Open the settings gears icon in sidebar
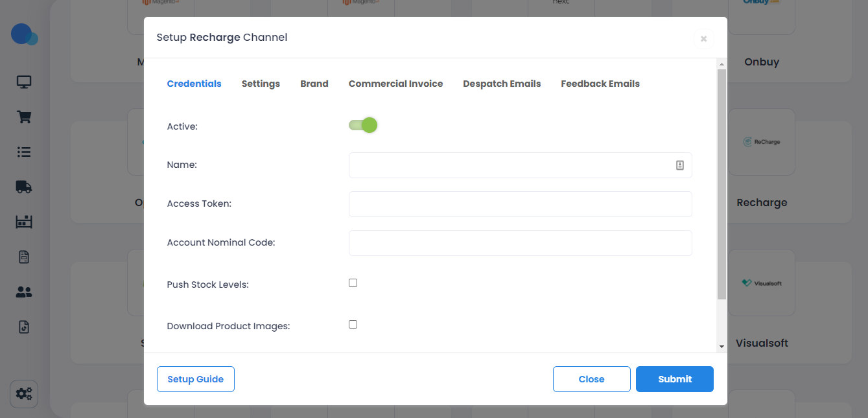The height and width of the screenshot is (418, 868). [24, 393]
